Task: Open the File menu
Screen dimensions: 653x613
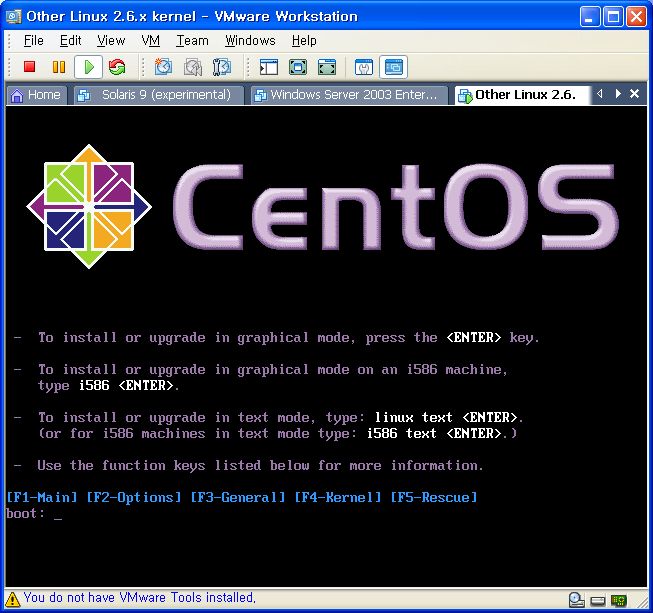Action: coord(33,40)
